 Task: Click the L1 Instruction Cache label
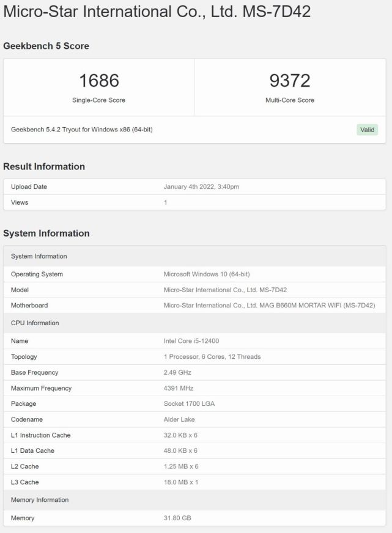41,435
